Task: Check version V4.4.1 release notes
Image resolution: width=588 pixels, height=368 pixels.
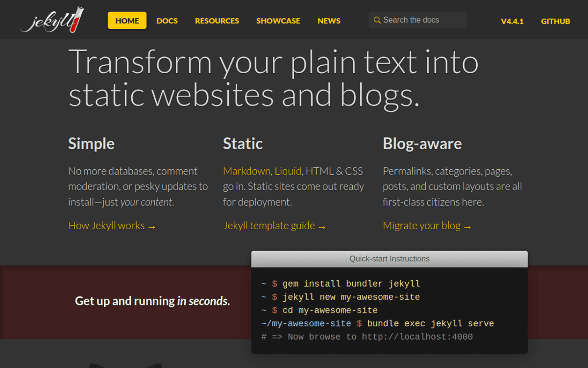Action: (x=512, y=21)
